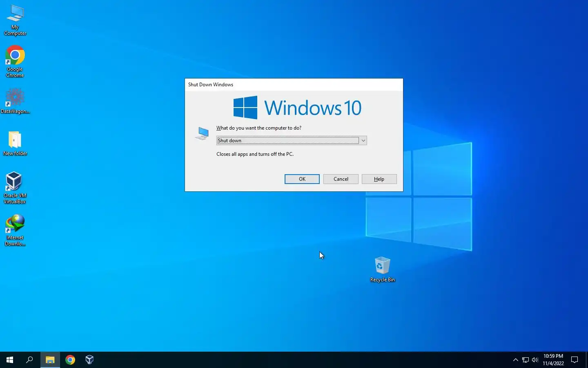Viewport: 588px width, 368px height.
Task: Open the network status tray icon
Action: tap(526, 360)
